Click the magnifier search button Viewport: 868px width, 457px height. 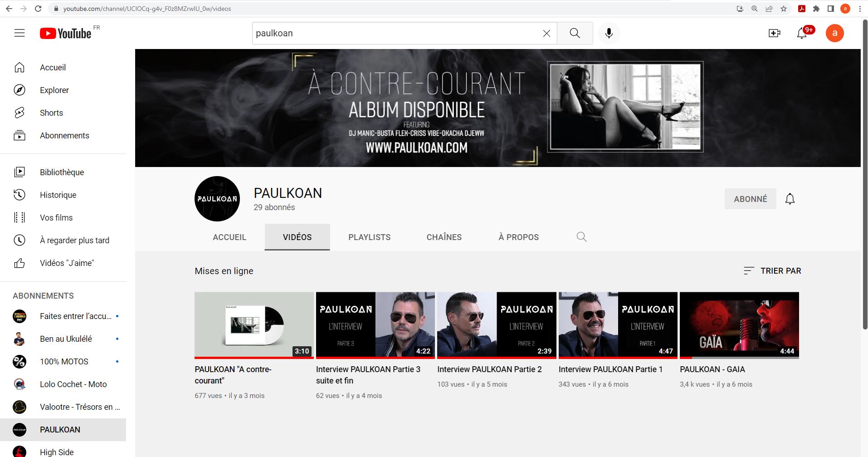[575, 33]
